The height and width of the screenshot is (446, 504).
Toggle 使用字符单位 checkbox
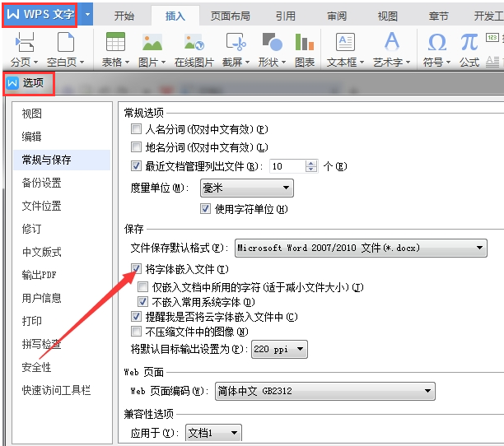[x=205, y=209]
